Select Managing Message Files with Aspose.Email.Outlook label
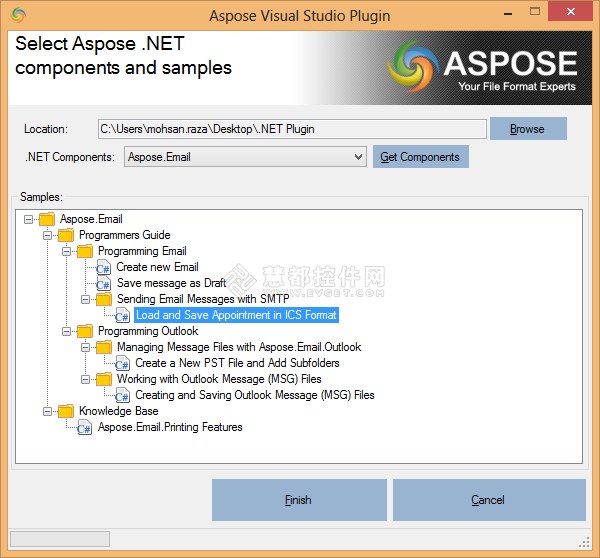The image size is (600, 558). (239, 347)
